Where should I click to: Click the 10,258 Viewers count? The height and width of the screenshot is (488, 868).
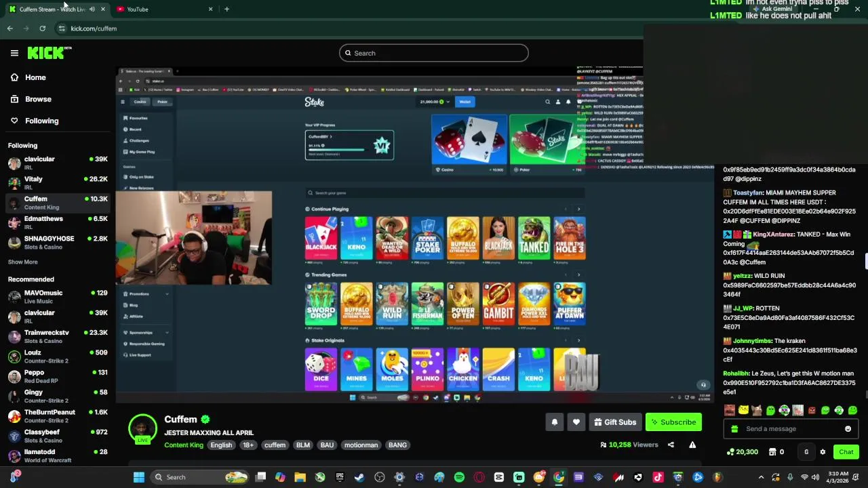point(629,445)
